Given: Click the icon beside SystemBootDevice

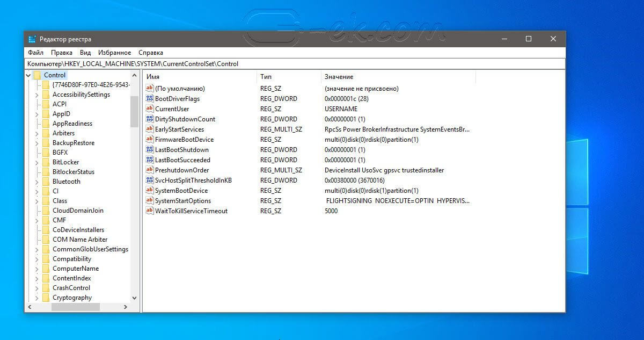Looking at the screenshot, I should coord(150,191).
